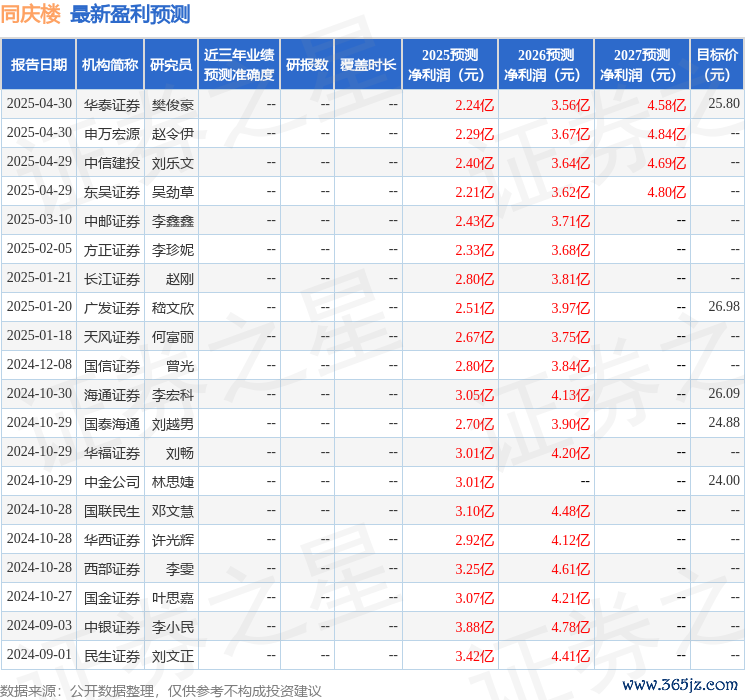The width and height of the screenshot is (745, 700).
Task: Click the 2027预测净利润 column header
Action: pos(642,65)
